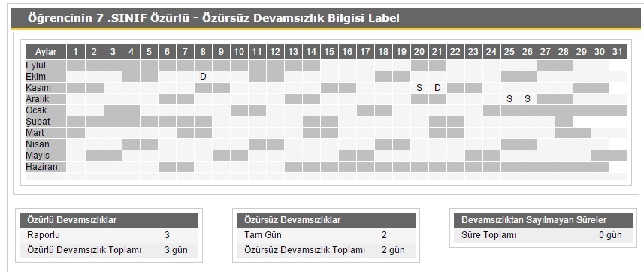Select the Özürsüz Devamsızlıklar panel header
Screen dimensions: 644x272
pyautogui.click(x=326, y=220)
